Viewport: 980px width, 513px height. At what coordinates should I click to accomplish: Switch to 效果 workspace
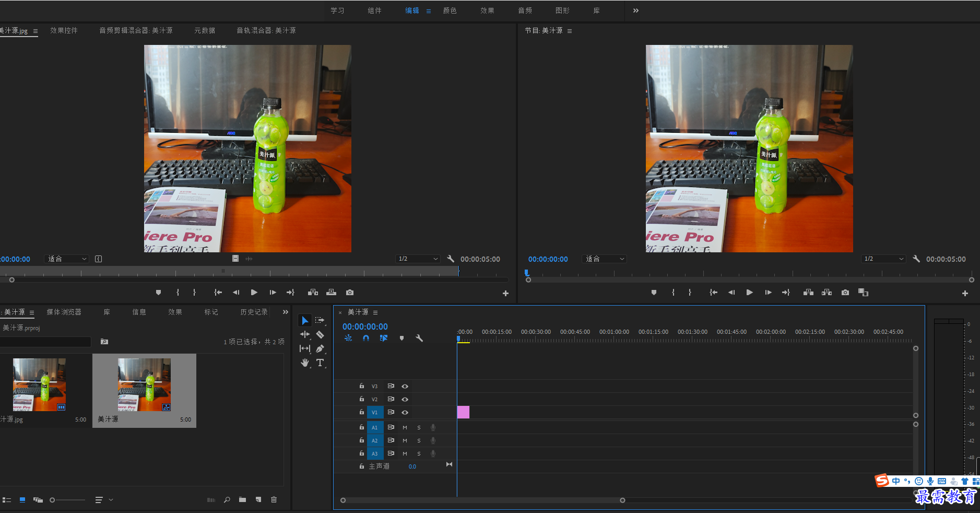pos(487,10)
